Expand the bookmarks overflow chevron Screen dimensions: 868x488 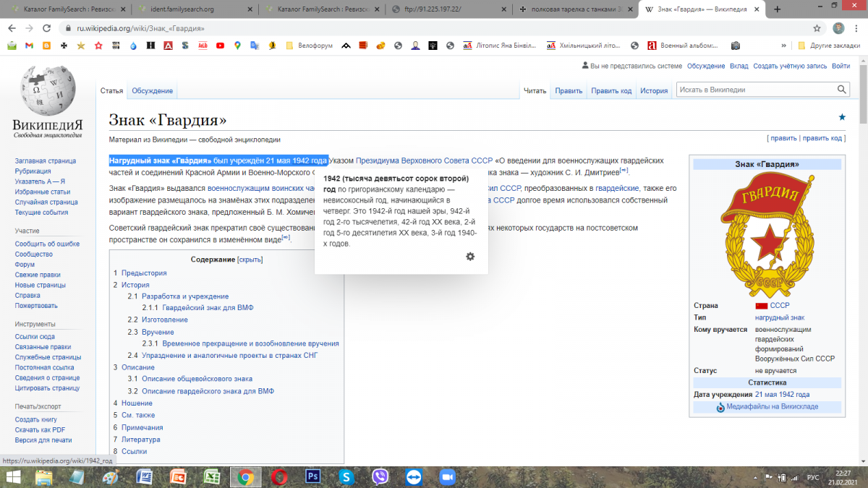tap(783, 46)
